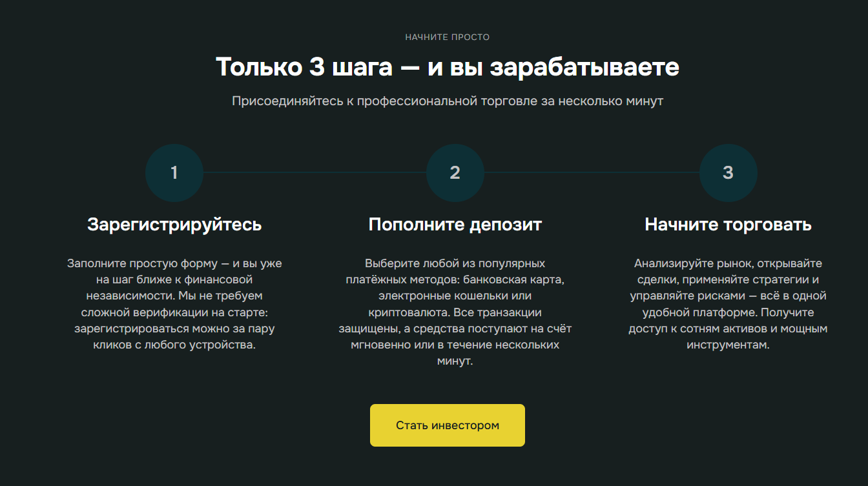Image resolution: width=868 pixels, height=486 pixels.
Task: Click the сложной верификации на старте text
Action: point(174,312)
